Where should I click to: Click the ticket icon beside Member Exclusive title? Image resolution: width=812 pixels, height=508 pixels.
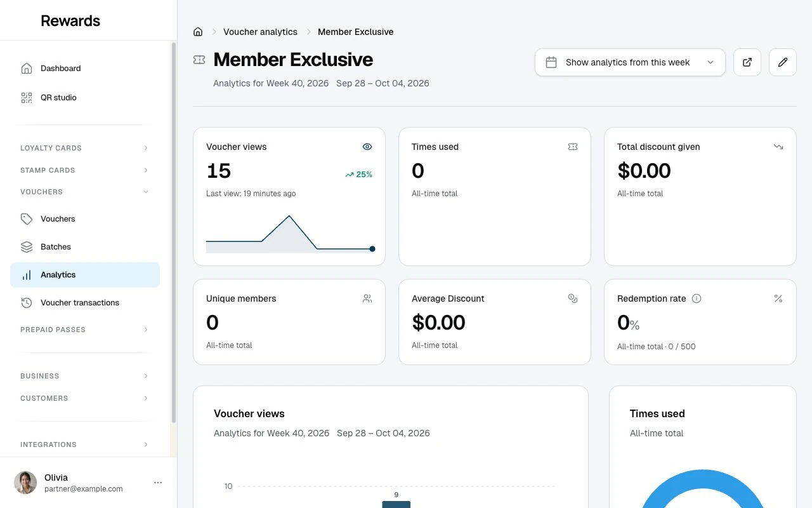(x=199, y=60)
